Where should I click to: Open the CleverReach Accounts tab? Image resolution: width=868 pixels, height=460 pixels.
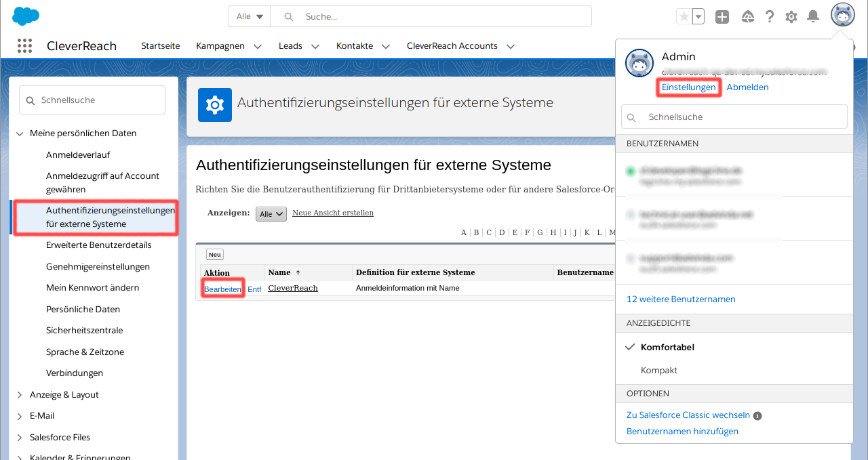(x=452, y=46)
